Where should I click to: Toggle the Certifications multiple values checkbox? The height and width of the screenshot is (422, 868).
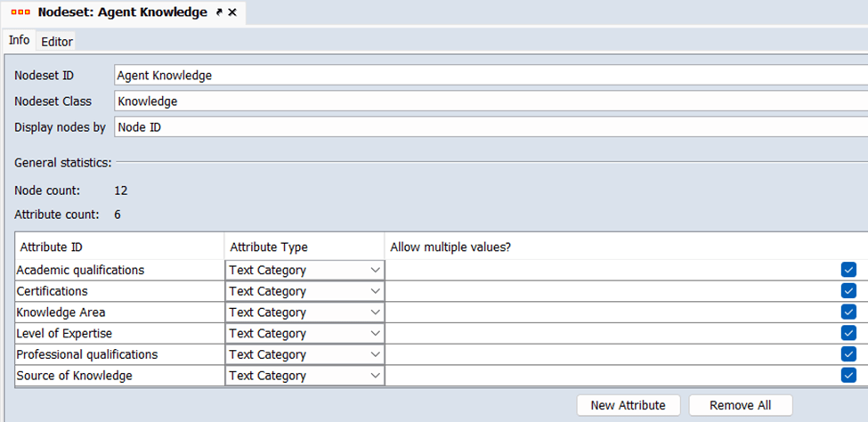tap(848, 291)
